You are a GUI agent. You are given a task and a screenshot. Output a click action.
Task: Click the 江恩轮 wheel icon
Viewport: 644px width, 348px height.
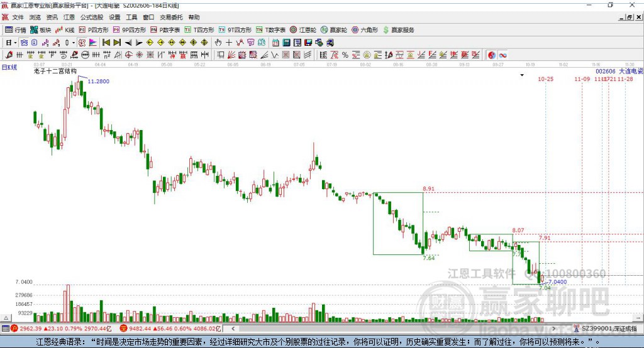293,30
